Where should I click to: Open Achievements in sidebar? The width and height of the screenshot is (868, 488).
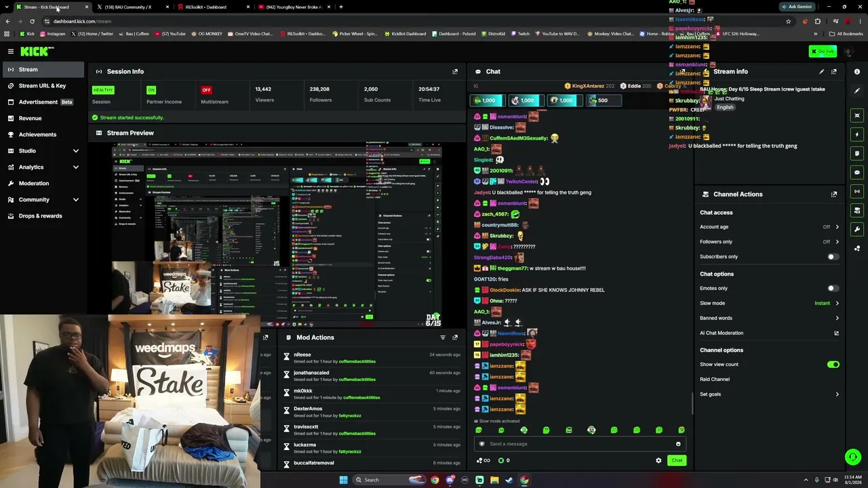tap(43, 135)
